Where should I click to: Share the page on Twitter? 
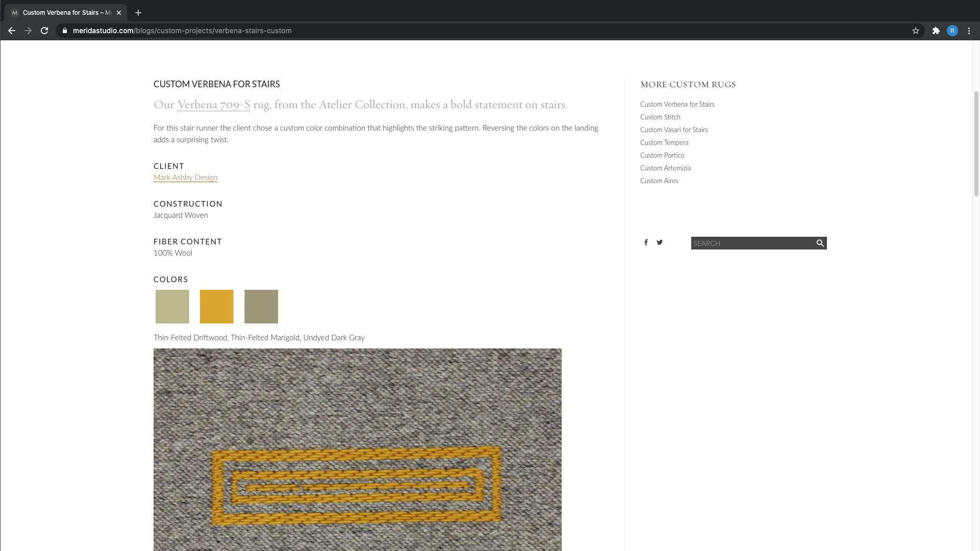[660, 242]
